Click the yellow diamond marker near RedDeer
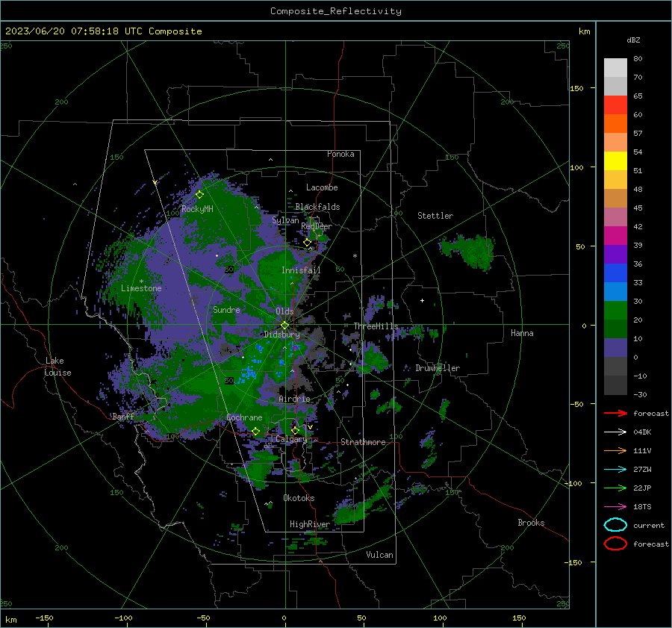672x628 pixels. click(307, 243)
